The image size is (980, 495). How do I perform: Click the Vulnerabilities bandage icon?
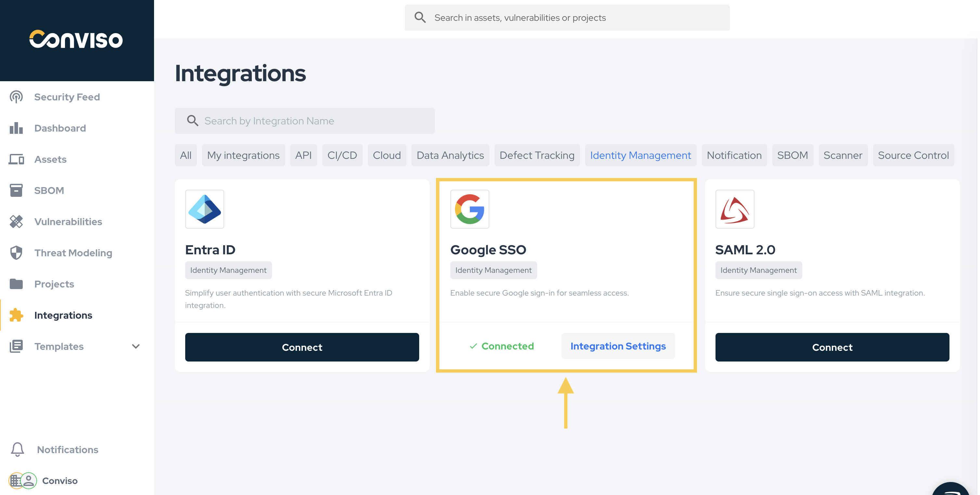pyautogui.click(x=16, y=222)
